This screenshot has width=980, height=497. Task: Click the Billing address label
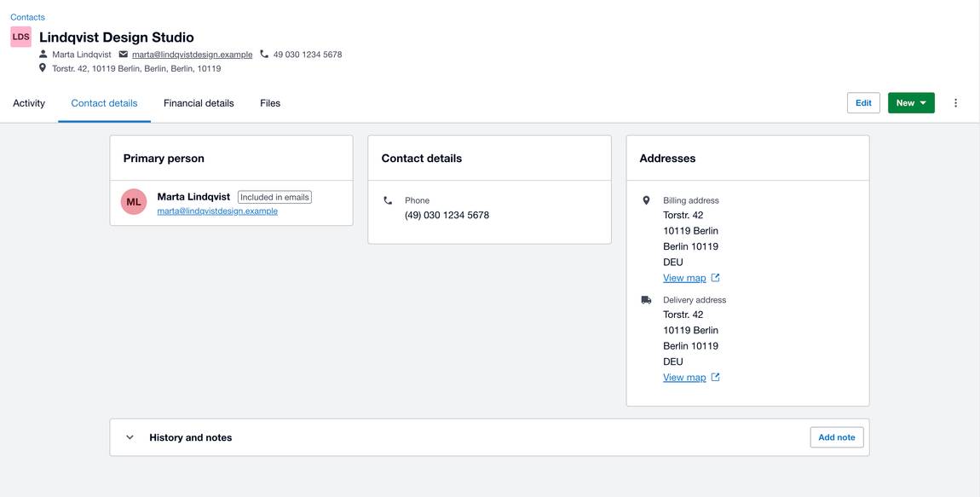(x=690, y=200)
